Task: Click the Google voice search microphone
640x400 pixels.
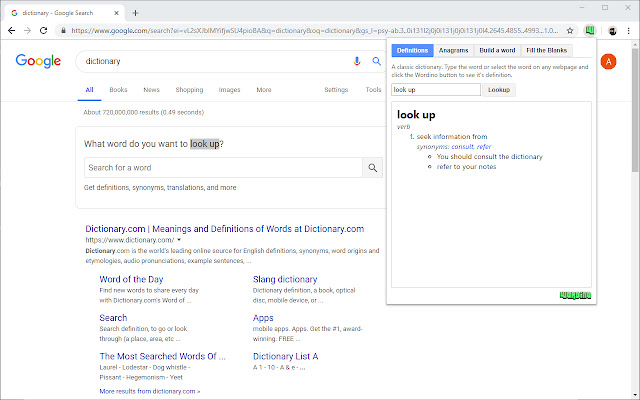Action: [357, 61]
